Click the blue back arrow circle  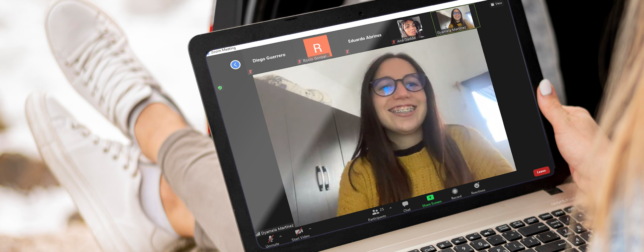coord(235,65)
